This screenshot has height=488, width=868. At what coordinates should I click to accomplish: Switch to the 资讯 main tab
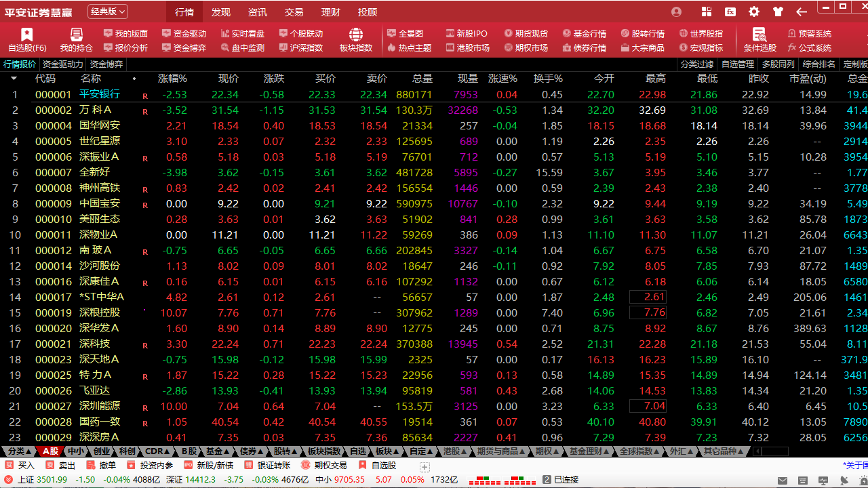(258, 12)
